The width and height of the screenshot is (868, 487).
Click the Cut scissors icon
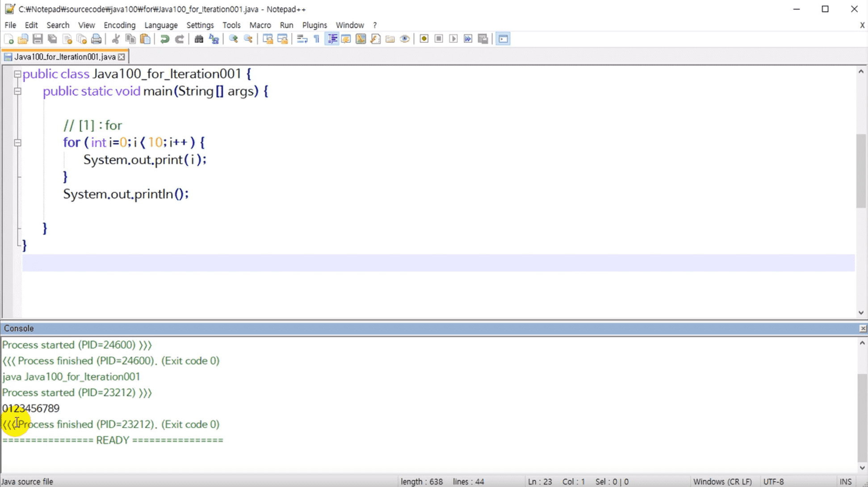point(116,39)
